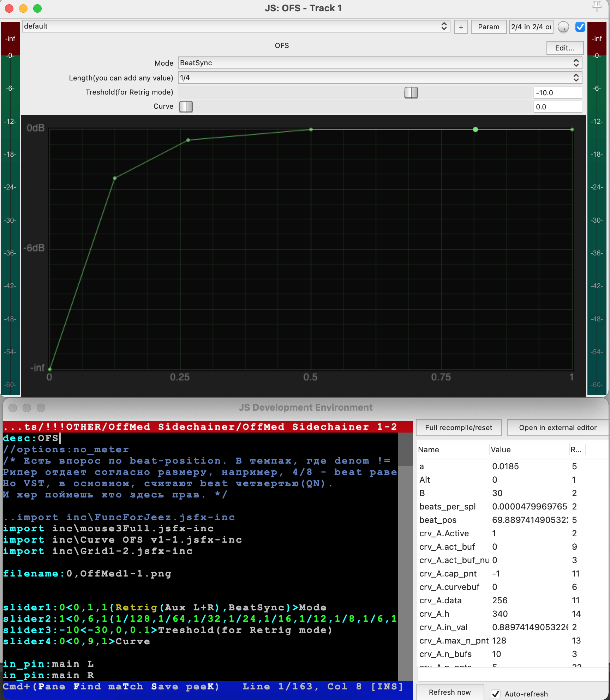Click the Treshold slider handle
Screen dimensions: 610x700
(411, 92)
